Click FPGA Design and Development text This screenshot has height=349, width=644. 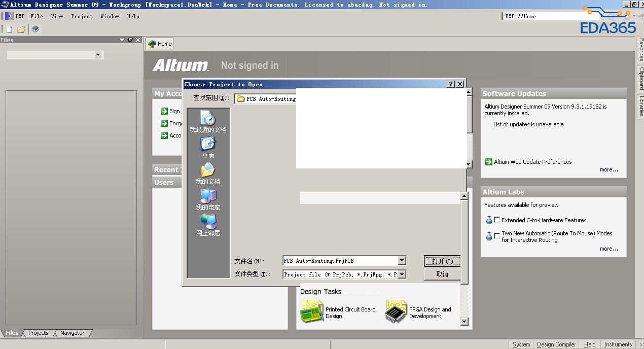[x=430, y=312]
